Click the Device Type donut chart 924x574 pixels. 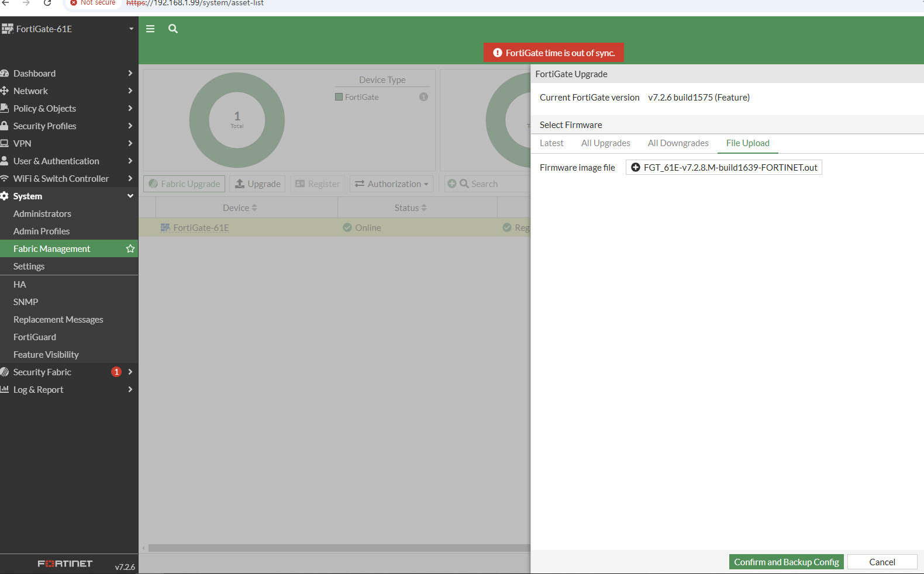pyautogui.click(x=237, y=120)
